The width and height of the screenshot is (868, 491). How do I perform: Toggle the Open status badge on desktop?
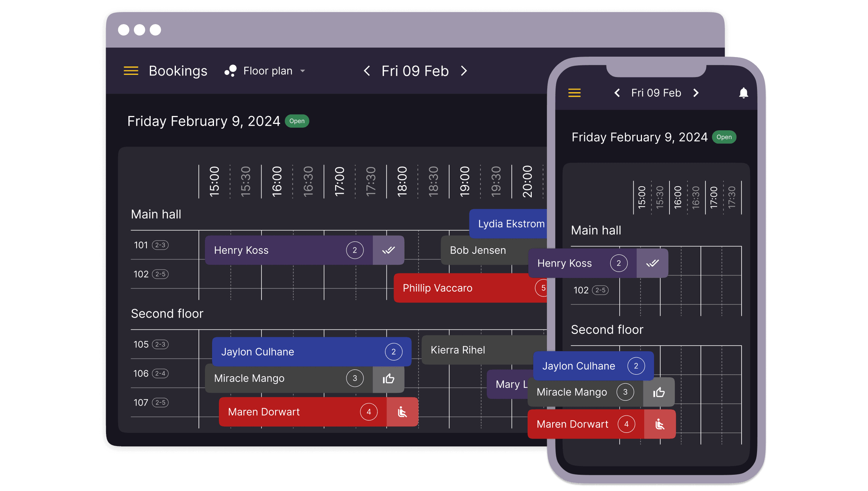click(x=297, y=120)
